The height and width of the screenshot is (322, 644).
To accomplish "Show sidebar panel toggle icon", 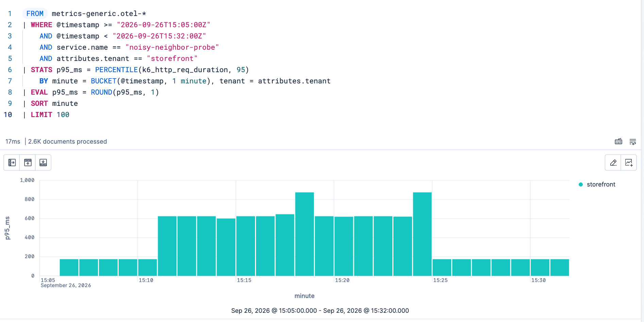I will (12, 163).
